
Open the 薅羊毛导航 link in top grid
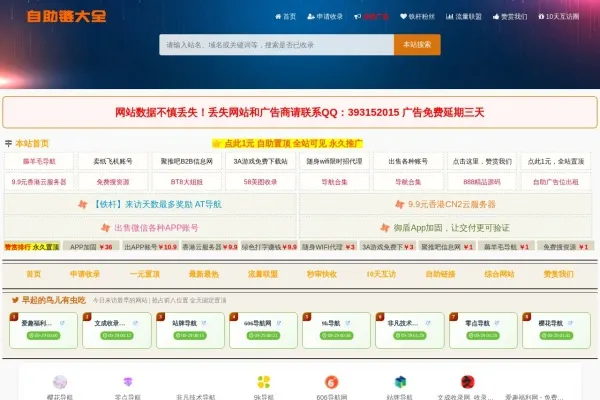(39, 161)
